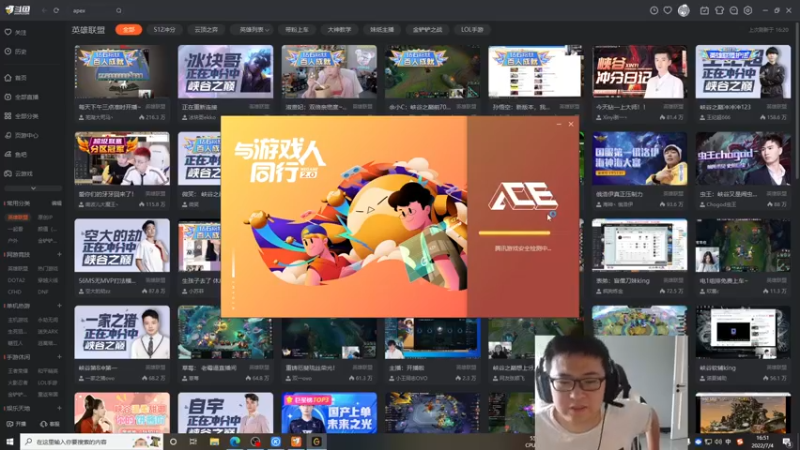The width and height of the screenshot is (800, 450).
Task: Open the check-in calendar icon
Action: click(704, 10)
